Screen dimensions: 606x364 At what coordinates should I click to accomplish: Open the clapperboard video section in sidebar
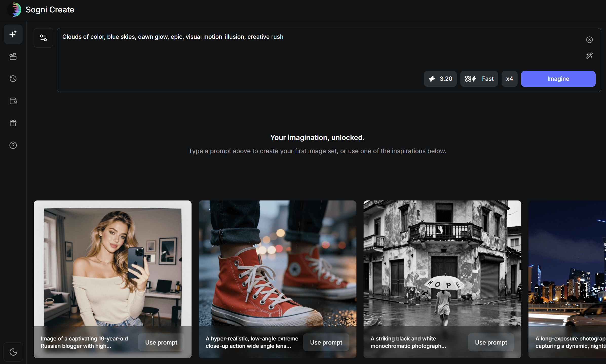click(13, 56)
